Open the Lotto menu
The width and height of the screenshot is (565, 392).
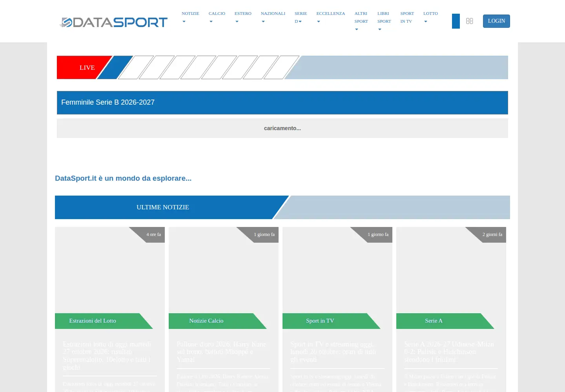tap(430, 17)
